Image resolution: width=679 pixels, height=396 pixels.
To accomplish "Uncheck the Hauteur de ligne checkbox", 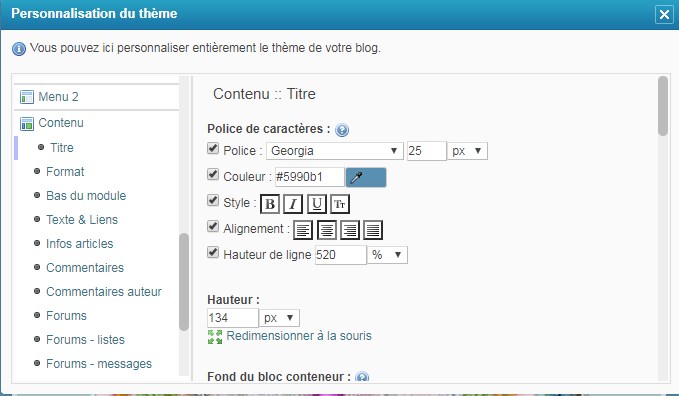I will pyautogui.click(x=213, y=252).
